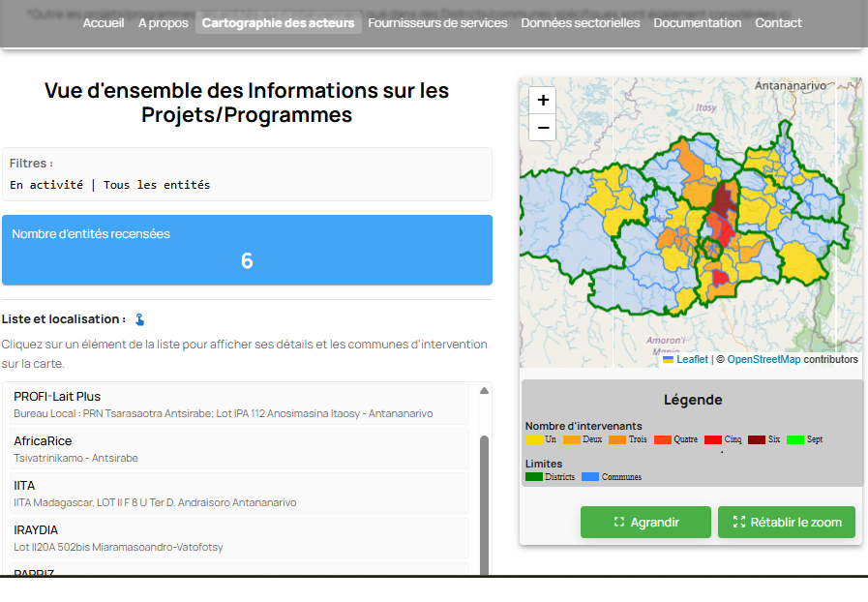Go to the Contact page
The image size is (868, 602).
pyautogui.click(x=778, y=22)
